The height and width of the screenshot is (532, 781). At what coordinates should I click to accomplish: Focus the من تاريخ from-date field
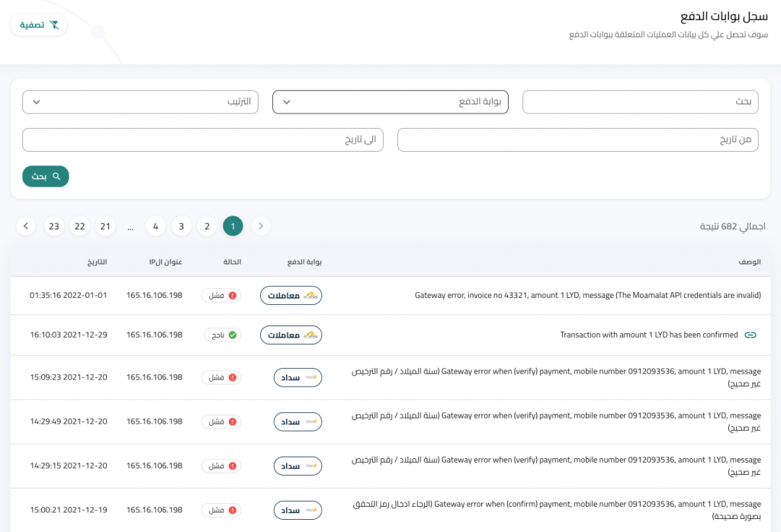pos(577,140)
